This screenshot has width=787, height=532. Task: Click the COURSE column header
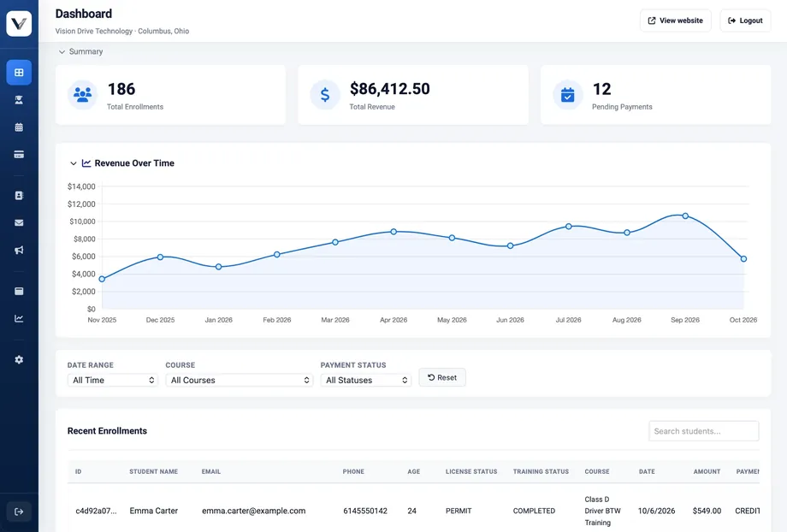pyautogui.click(x=597, y=472)
